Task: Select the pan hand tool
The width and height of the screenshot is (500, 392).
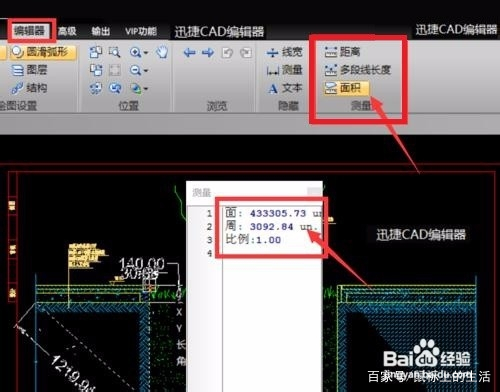Action: 162,52
